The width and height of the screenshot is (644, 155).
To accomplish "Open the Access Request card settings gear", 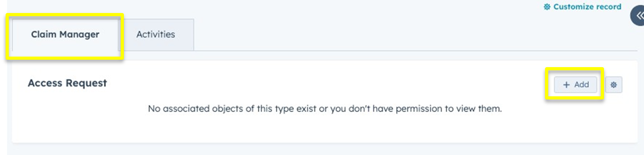I will point(613,85).
